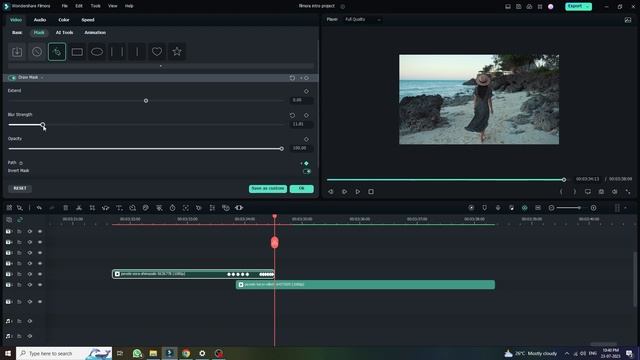The width and height of the screenshot is (640, 360).
Task: Select the Draw Mask pen tool
Action: click(57, 52)
